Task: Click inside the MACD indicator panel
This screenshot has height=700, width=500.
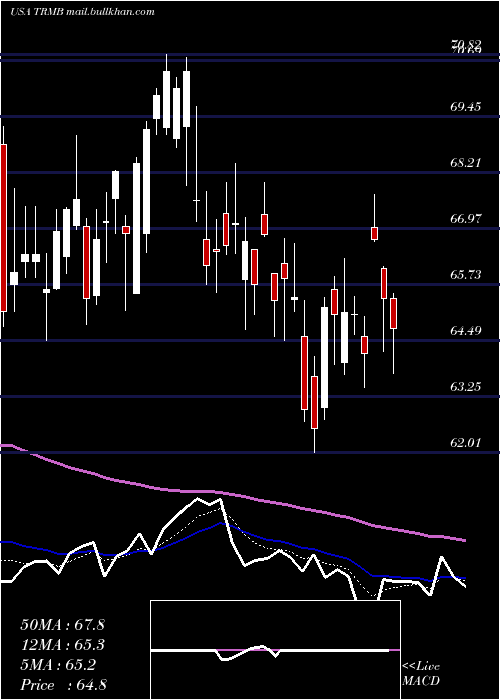Action: coord(275,650)
